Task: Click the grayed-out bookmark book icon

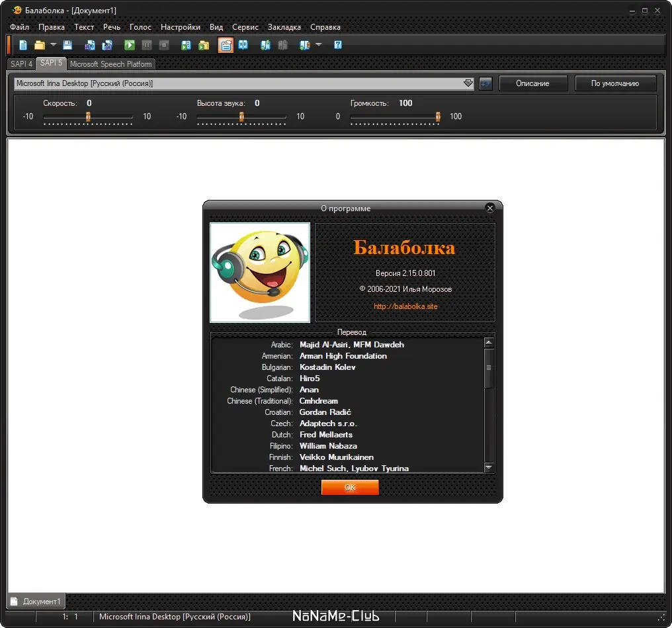Action: coord(282,45)
